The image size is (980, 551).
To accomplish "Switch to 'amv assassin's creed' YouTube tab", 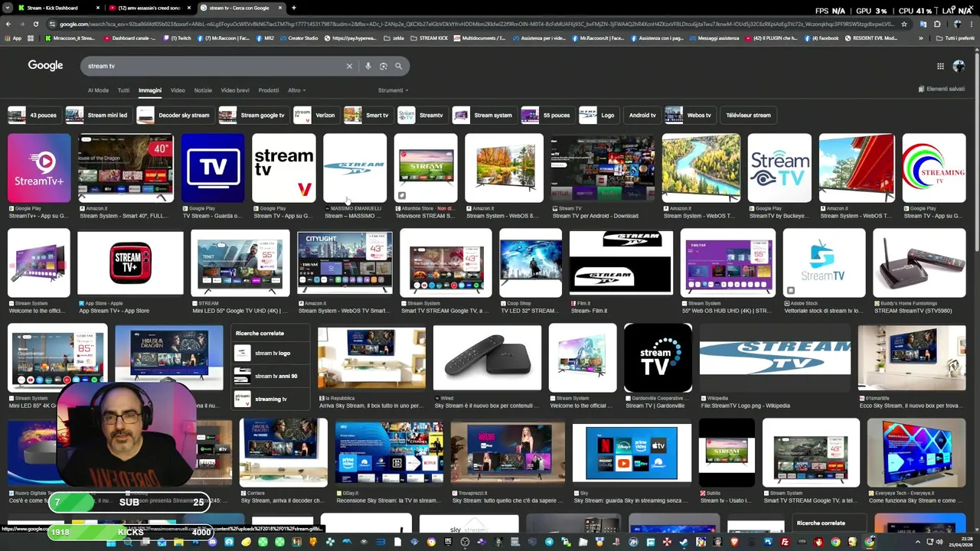I will (x=149, y=8).
